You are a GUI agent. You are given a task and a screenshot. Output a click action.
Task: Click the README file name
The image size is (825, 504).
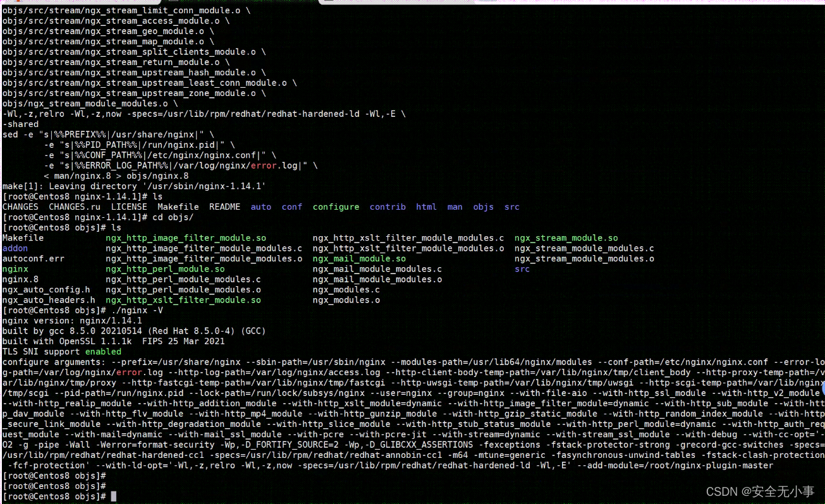click(x=225, y=207)
